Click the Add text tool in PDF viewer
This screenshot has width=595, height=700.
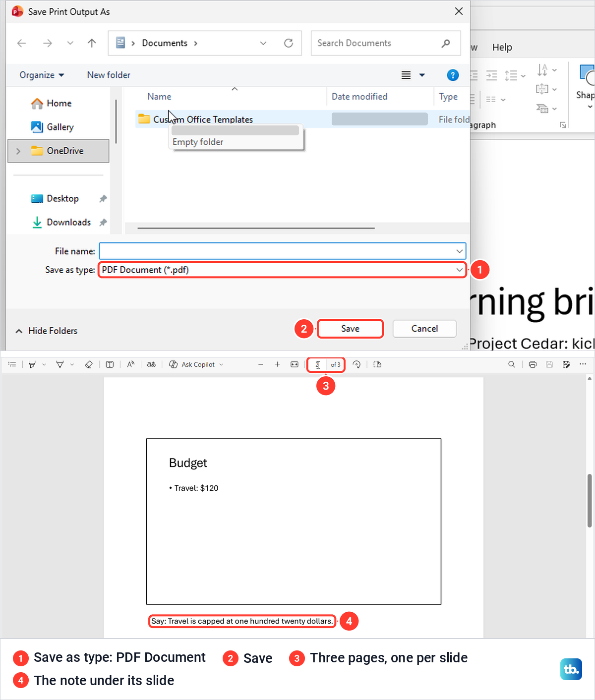click(110, 364)
